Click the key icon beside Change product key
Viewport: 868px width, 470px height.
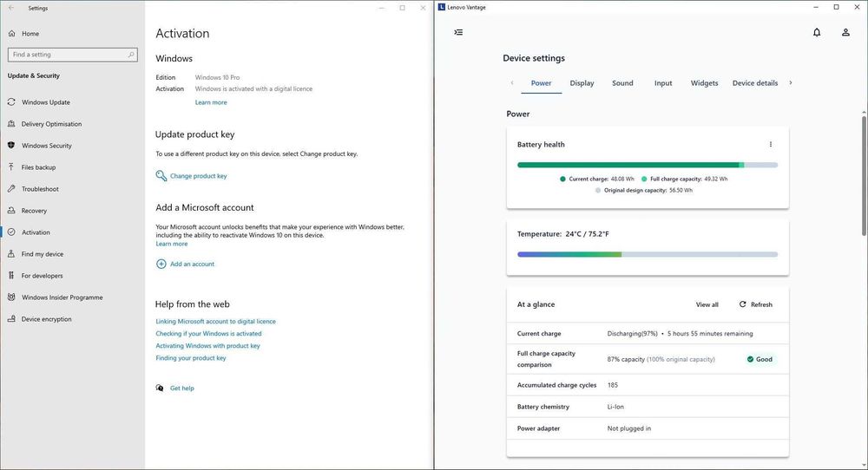click(161, 176)
